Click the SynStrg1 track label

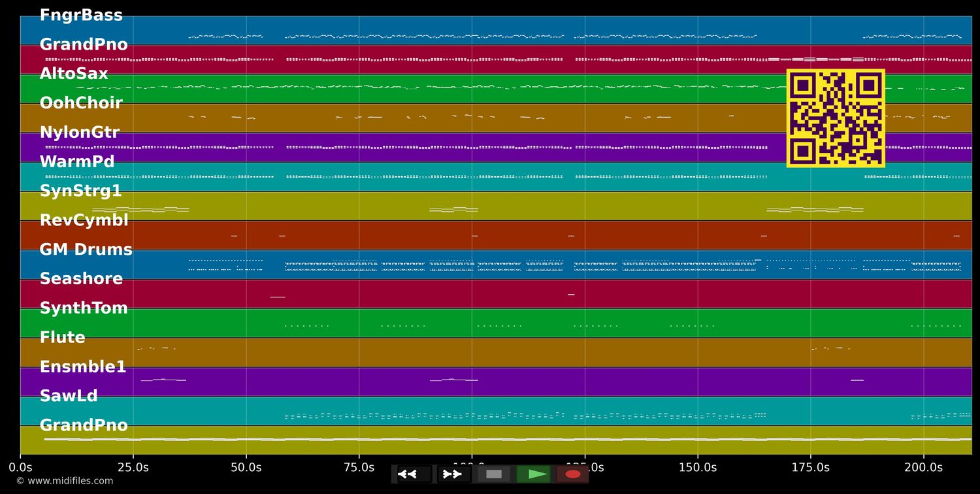(x=81, y=191)
